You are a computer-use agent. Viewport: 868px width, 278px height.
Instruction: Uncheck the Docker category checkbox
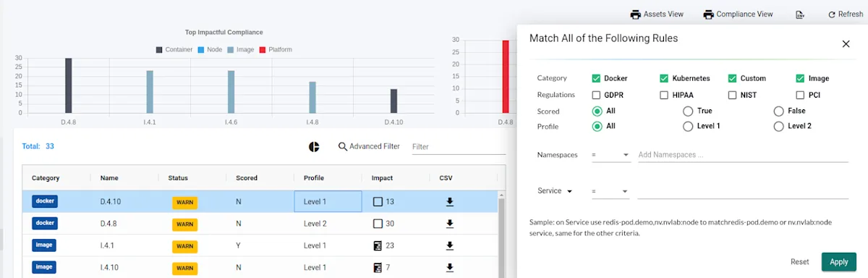pos(596,78)
